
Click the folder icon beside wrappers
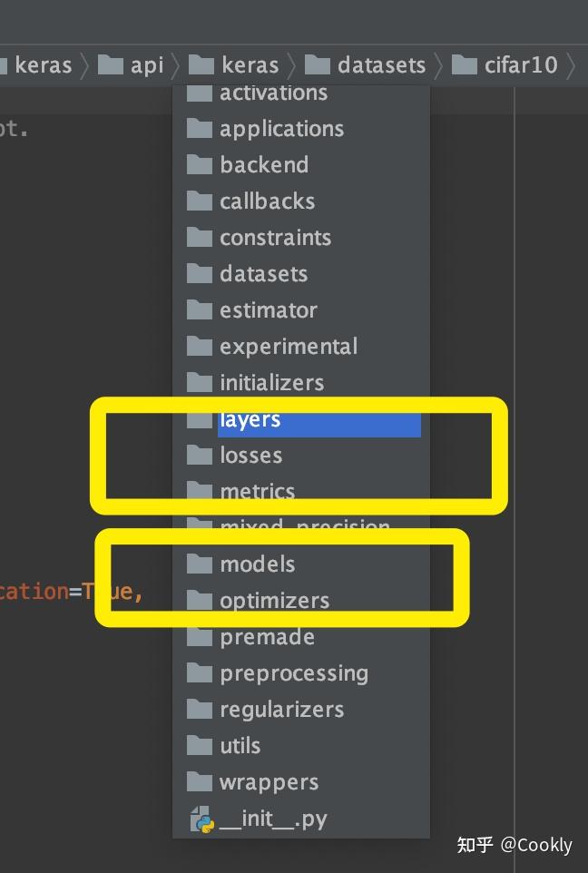coord(200,782)
